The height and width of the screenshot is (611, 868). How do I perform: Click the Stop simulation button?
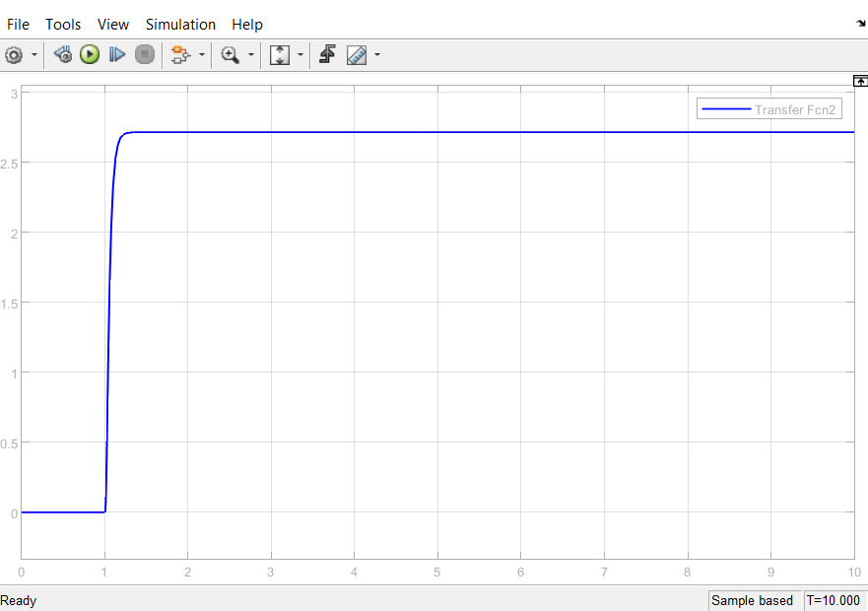click(x=145, y=54)
